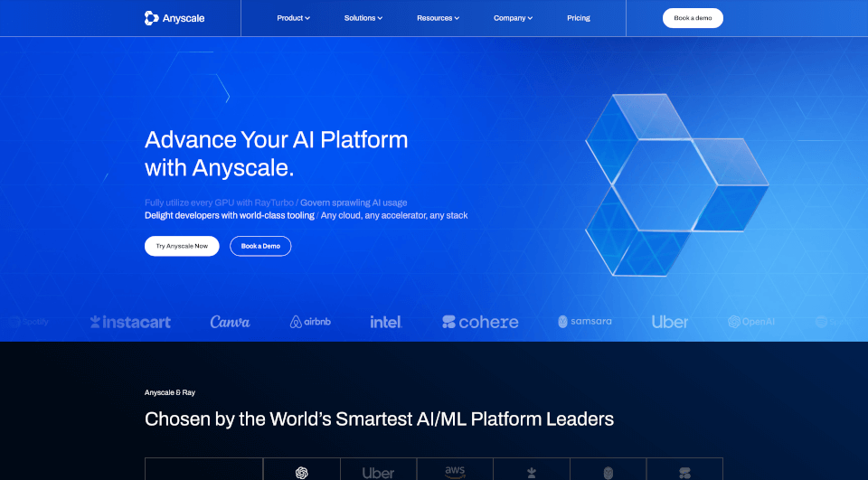Click the Canva logo in the carousel
This screenshot has width=868, height=480.
[x=230, y=322]
